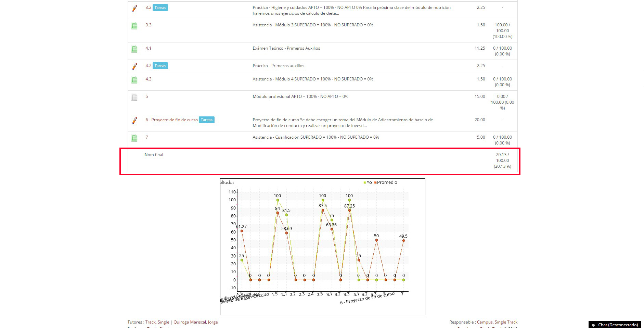
Task: Click the green sheet icon in row 7
Action: coord(134,138)
